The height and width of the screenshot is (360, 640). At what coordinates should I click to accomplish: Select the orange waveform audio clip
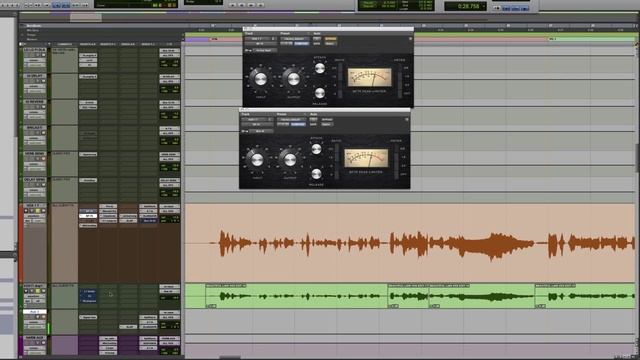pyautogui.click(x=410, y=243)
